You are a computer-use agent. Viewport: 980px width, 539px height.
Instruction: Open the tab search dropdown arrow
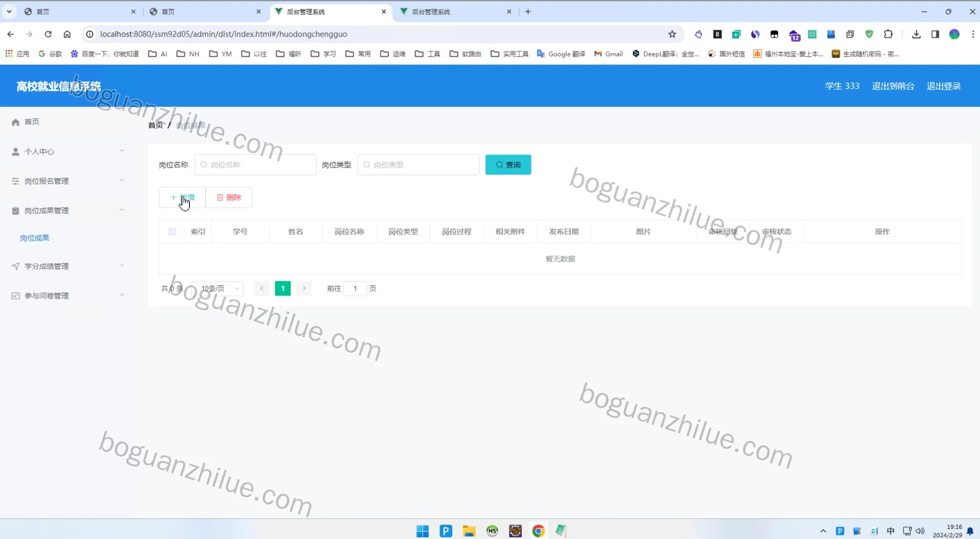(x=9, y=11)
